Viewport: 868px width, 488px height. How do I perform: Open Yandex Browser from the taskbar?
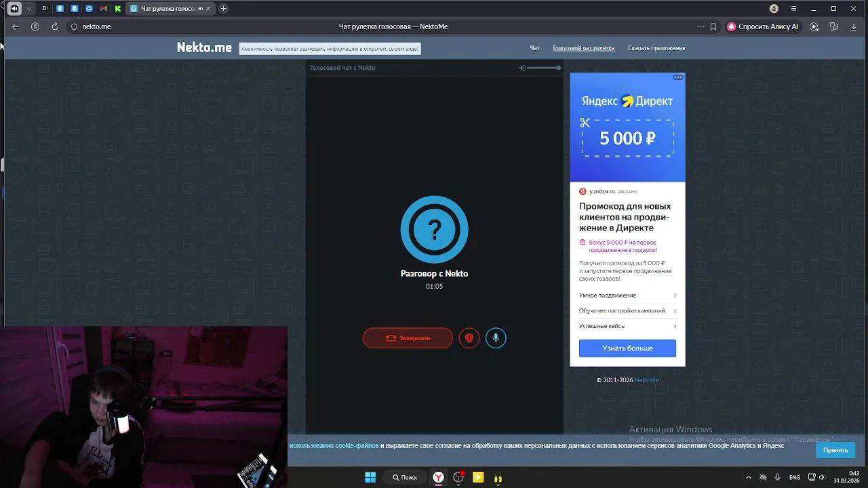pyautogui.click(x=439, y=477)
